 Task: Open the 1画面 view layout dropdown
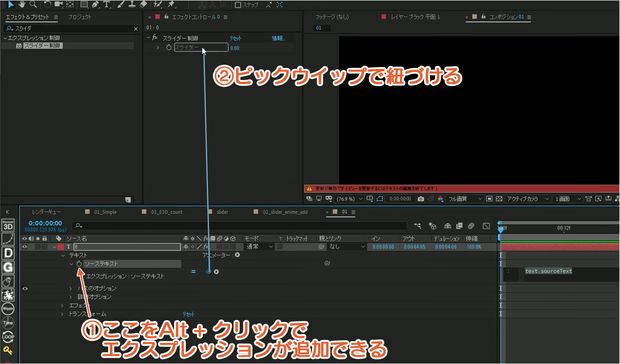(568, 199)
